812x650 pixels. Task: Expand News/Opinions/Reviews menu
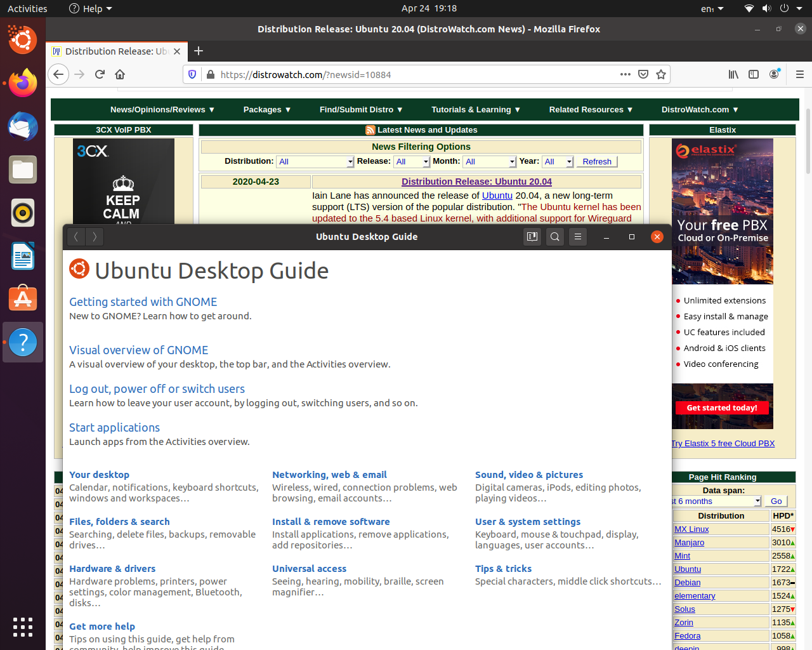[x=162, y=110]
